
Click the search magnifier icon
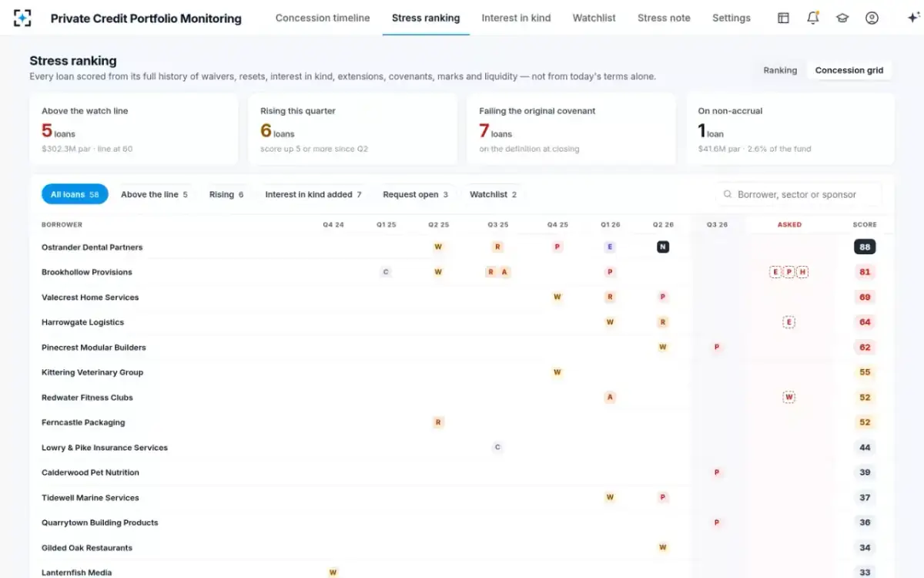[728, 194]
